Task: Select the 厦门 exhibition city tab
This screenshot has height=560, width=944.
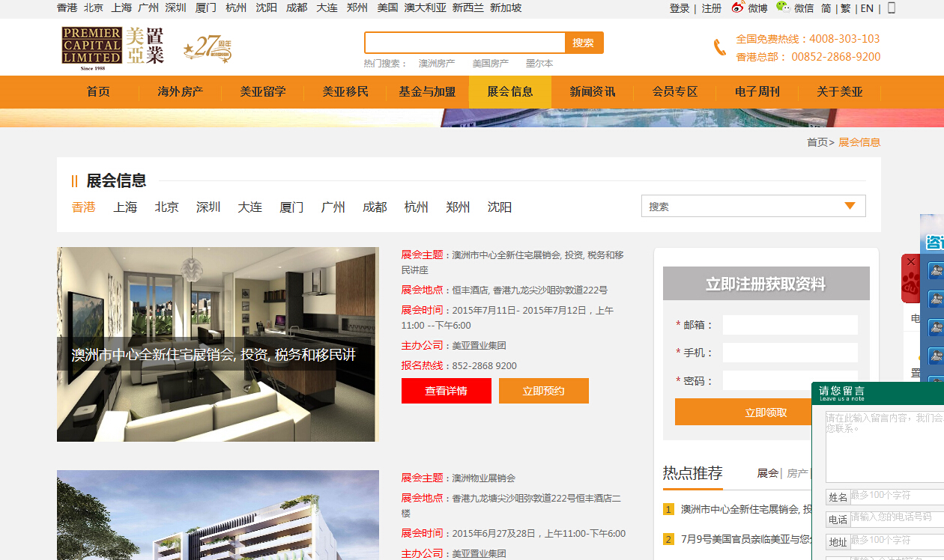Action: click(291, 207)
